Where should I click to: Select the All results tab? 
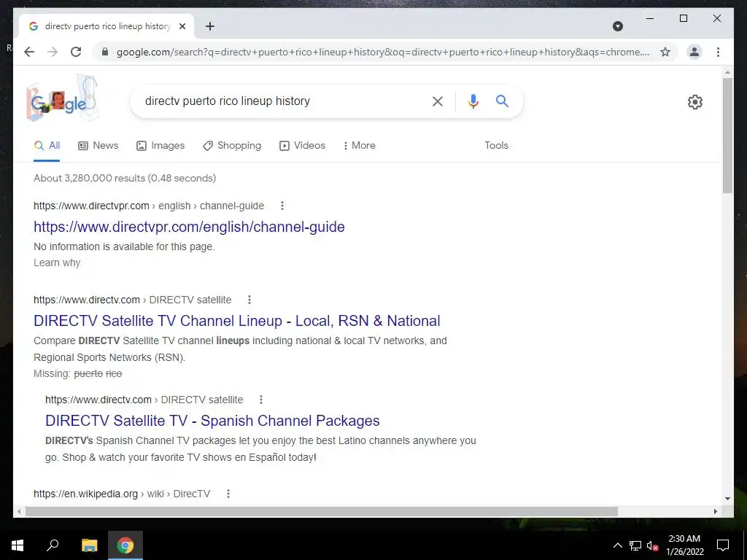pyautogui.click(x=47, y=146)
